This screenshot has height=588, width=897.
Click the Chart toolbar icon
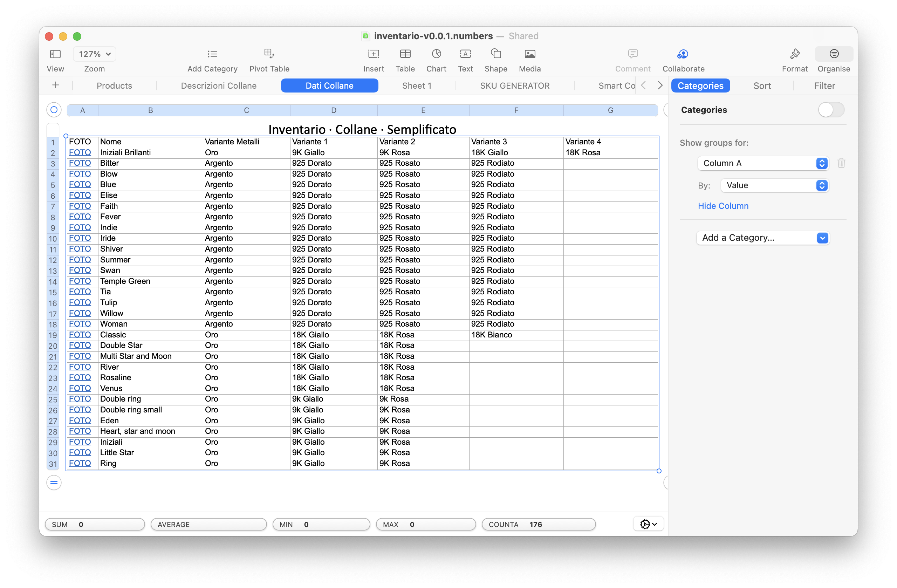click(x=436, y=54)
